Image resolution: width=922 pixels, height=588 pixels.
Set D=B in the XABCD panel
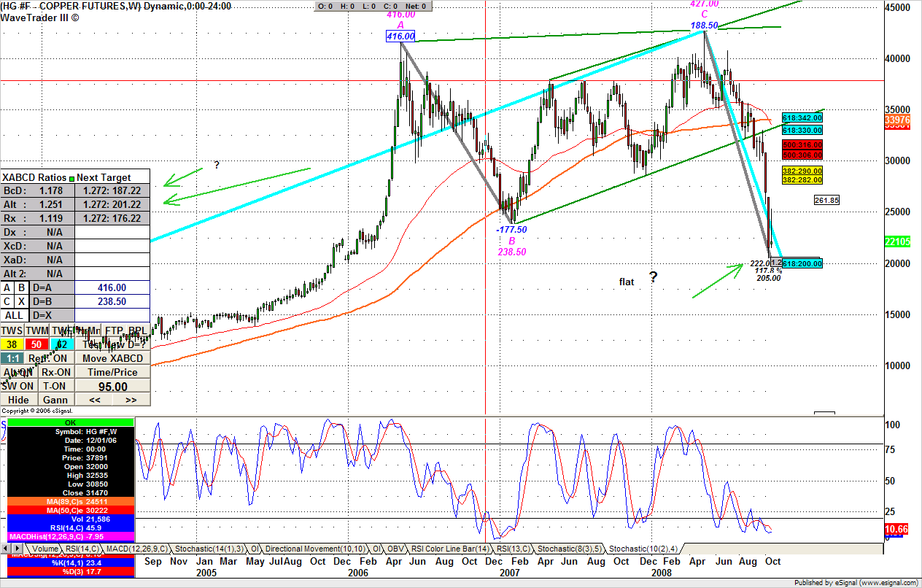53,301
